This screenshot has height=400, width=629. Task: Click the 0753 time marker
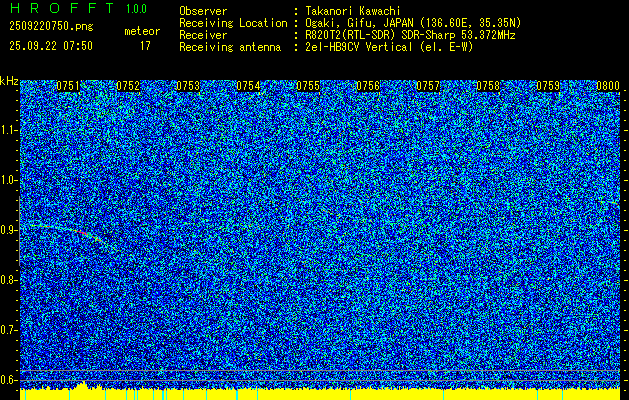[x=188, y=86]
